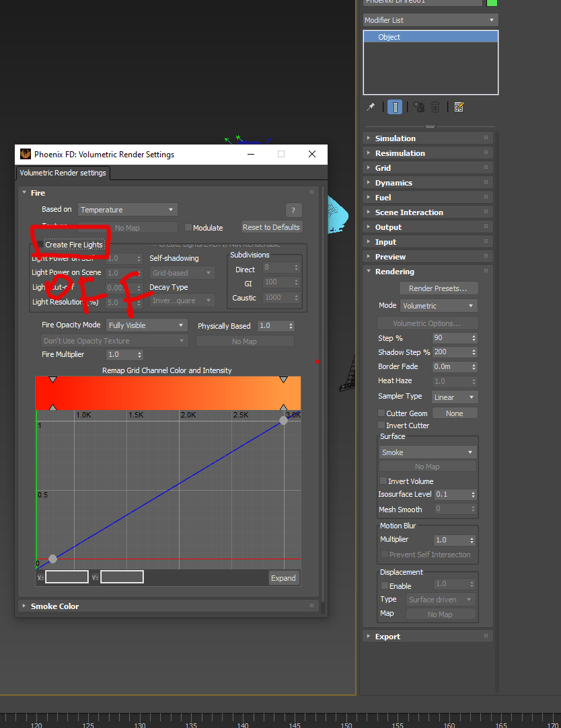Click Cutter Geom None button
Screen dimensions: 561x728
(455, 413)
